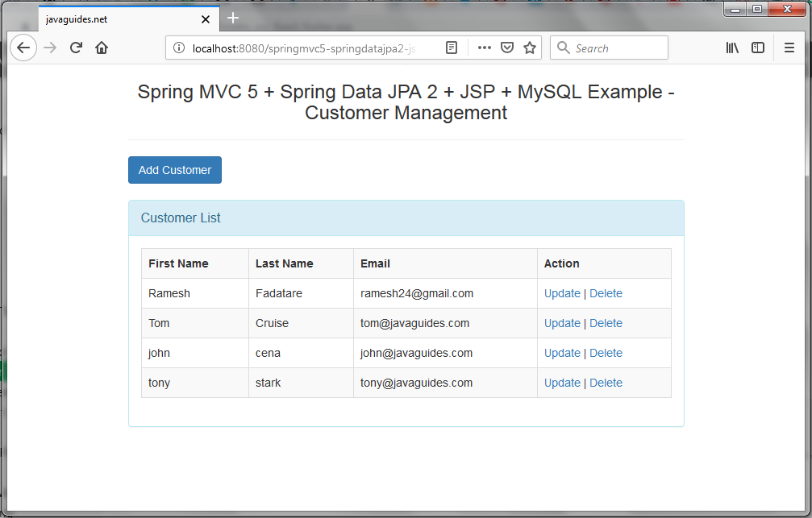
Task: Update the Ramesh Fadatare customer
Action: click(x=562, y=293)
